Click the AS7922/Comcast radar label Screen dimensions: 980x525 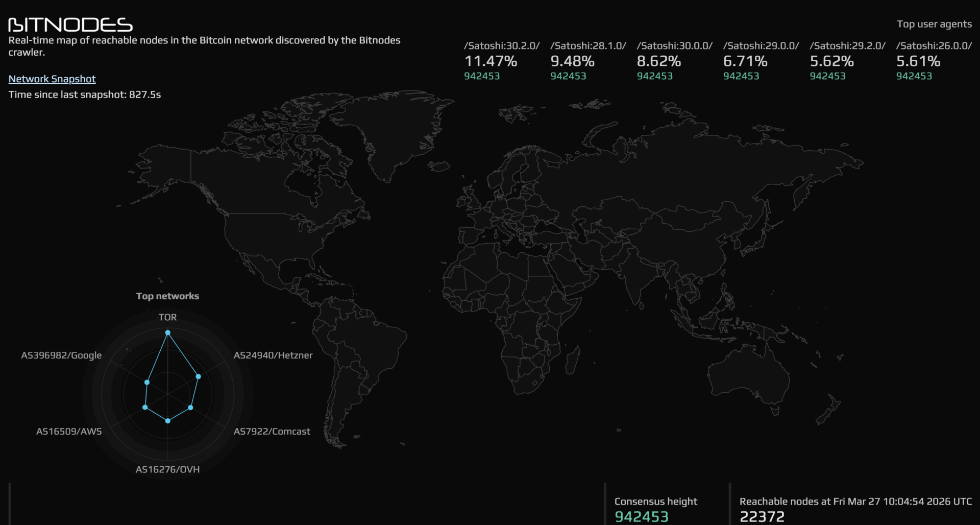[x=272, y=432]
